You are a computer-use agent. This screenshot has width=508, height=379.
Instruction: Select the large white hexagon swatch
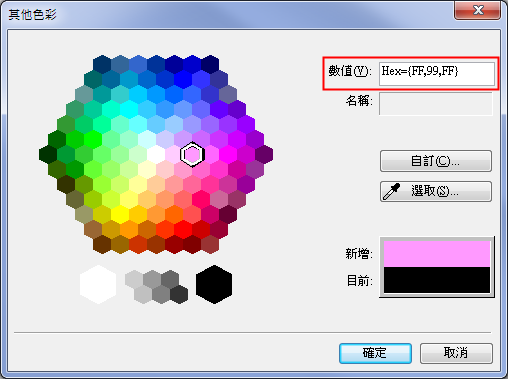[98, 284]
